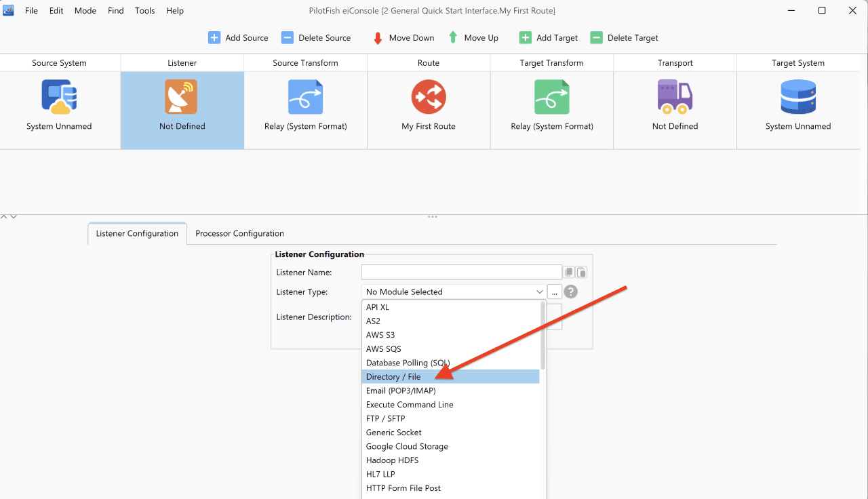Click the PilotFish app icon in title bar

(x=9, y=10)
